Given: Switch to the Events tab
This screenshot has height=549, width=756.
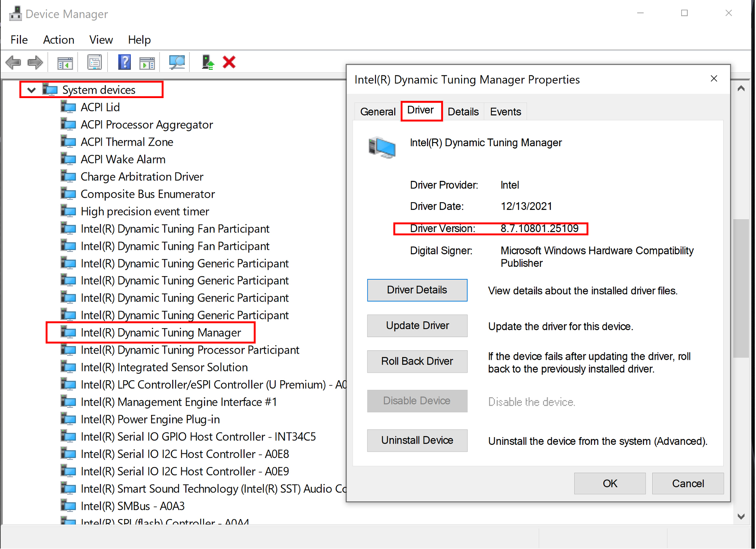Looking at the screenshot, I should (x=505, y=112).
